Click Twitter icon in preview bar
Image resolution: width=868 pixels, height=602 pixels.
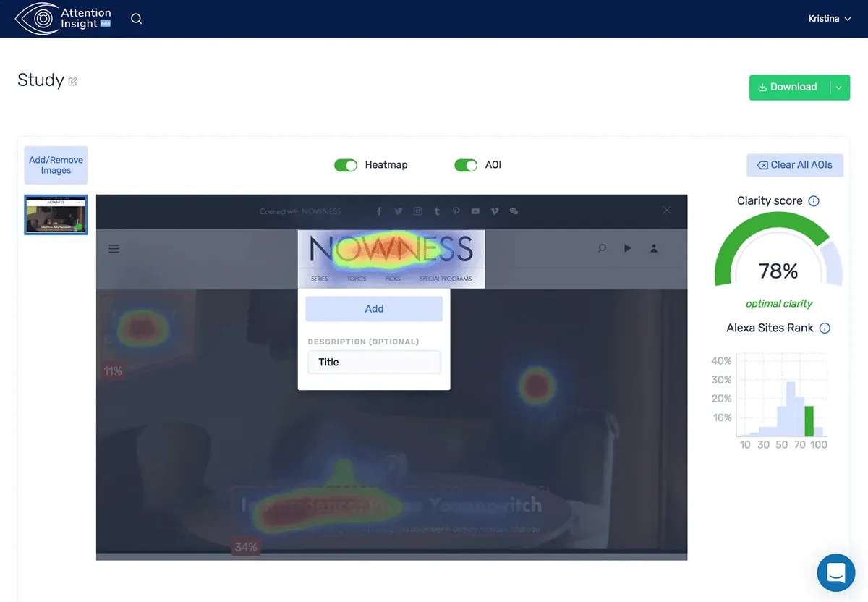pos(399,211)
